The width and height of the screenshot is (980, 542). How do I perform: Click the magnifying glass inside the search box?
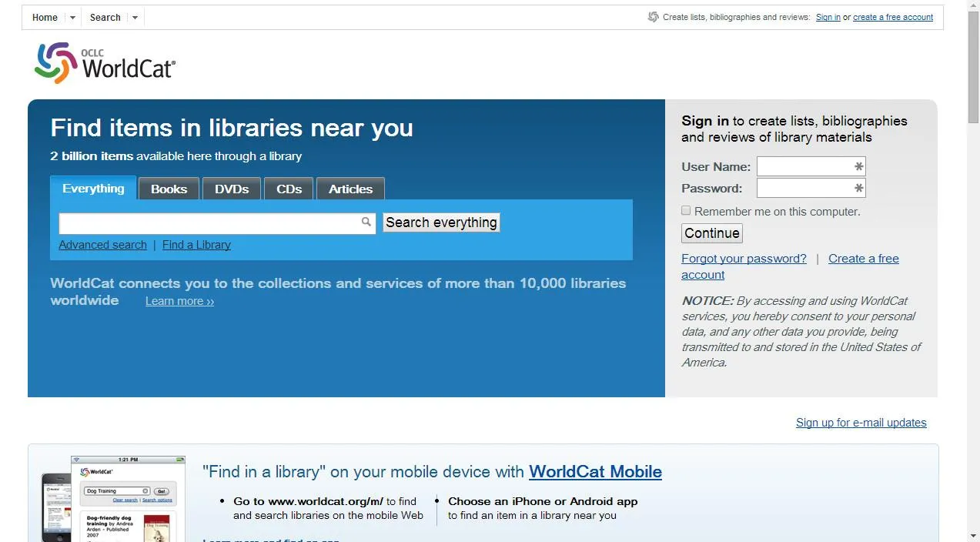point(366,222)
